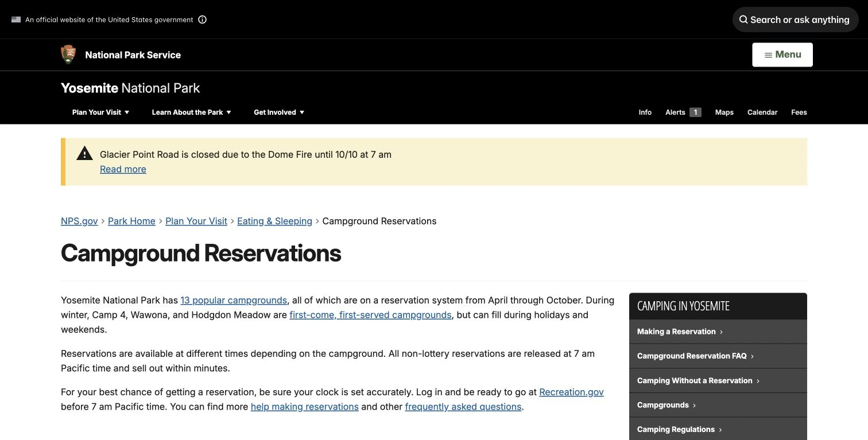Screen dimensions: 868x440
Task: Click Read more in the fire alert
Action: 123,169
